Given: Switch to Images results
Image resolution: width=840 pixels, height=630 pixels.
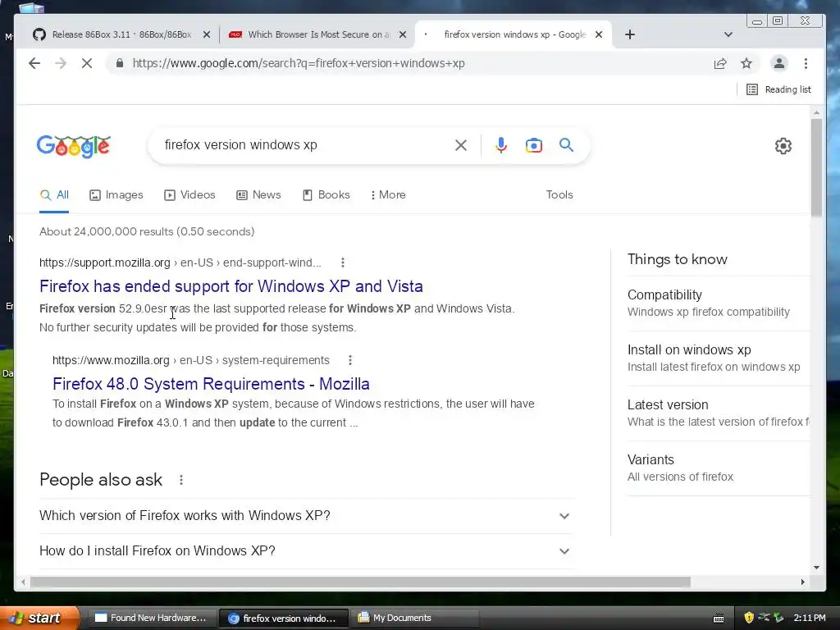Looking at the screenshot, I should coord(116,195).
